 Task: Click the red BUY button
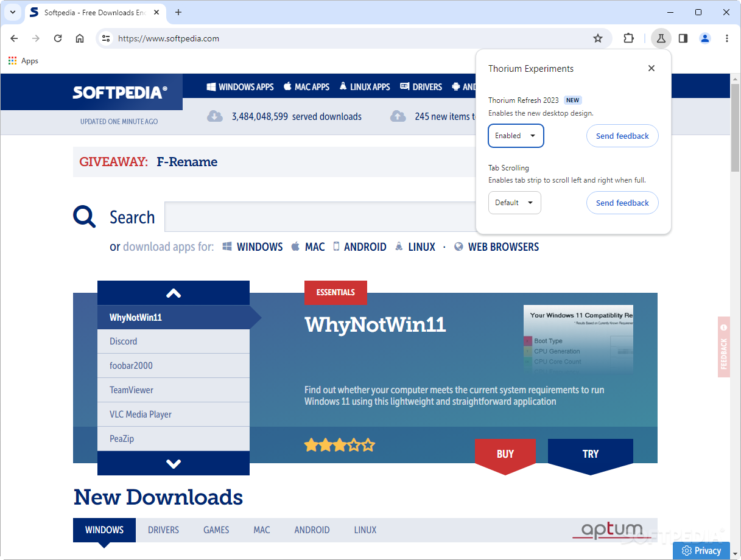click(505, 454)
